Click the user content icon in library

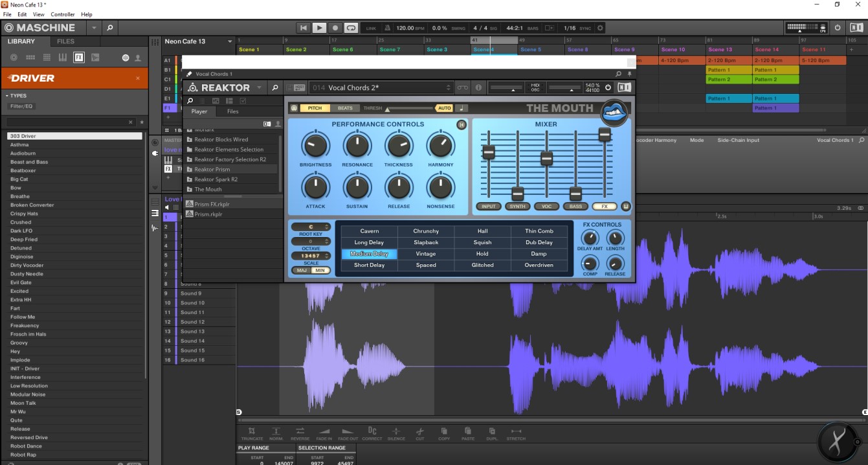coord(137,58)
